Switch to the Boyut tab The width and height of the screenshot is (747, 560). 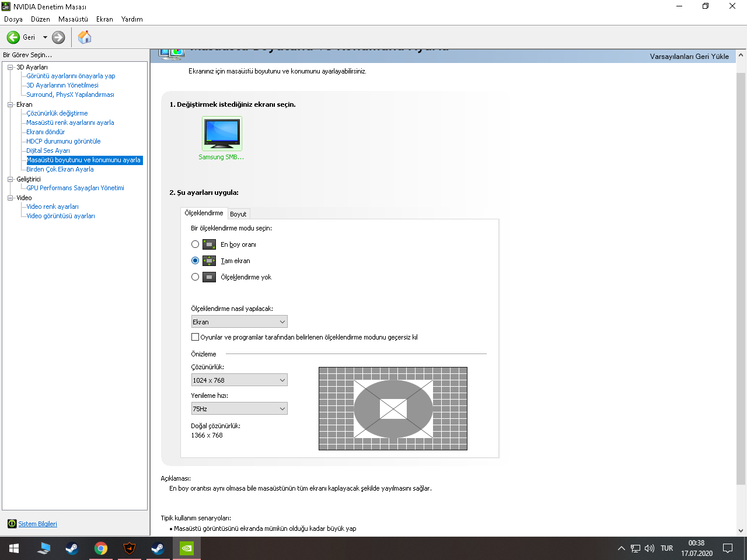(238, 214)
